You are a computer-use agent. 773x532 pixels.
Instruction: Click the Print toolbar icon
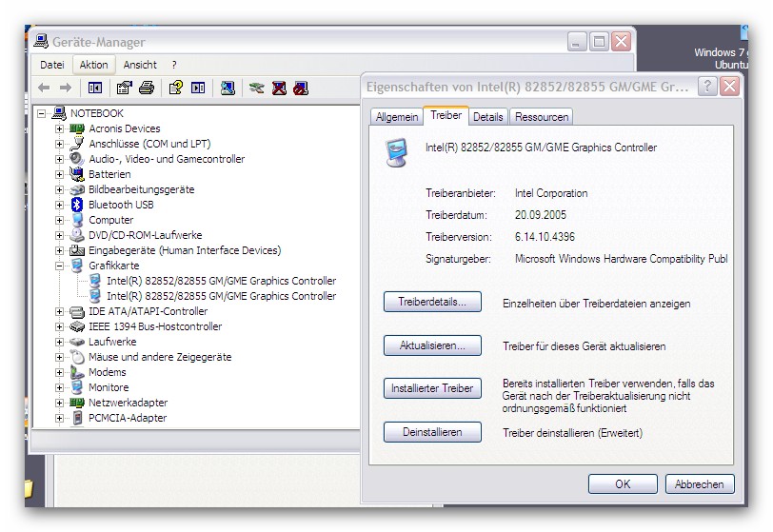click(147, 88)
